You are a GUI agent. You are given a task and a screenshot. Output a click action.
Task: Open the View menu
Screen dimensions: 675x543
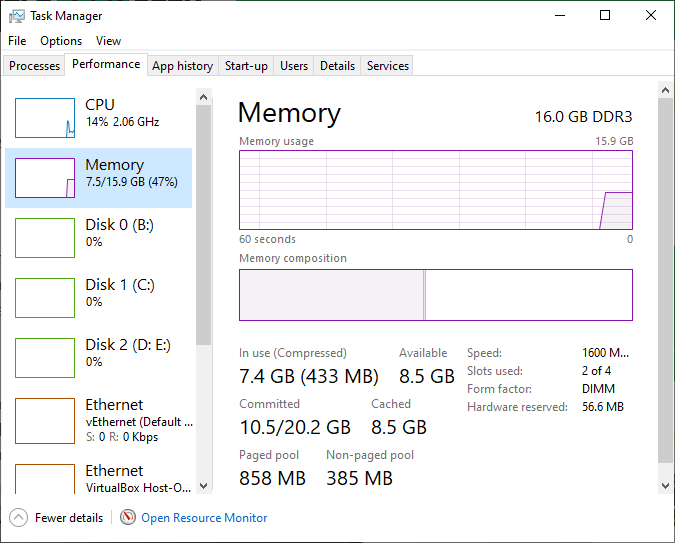[x=108, y=41]
